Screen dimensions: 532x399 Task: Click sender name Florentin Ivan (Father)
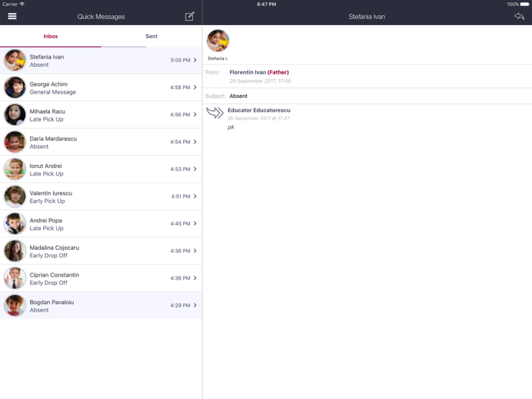(x=259, y=72)
